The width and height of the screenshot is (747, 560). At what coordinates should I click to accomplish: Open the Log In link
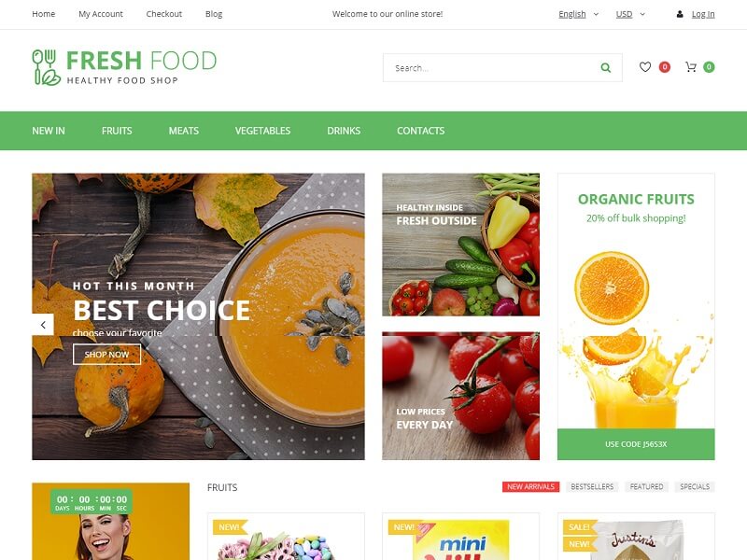[703, 14]
